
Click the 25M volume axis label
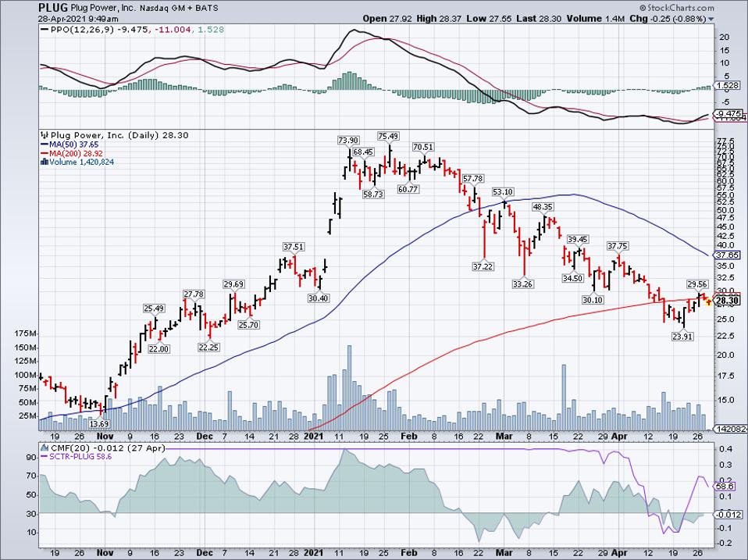click(28, 416)
